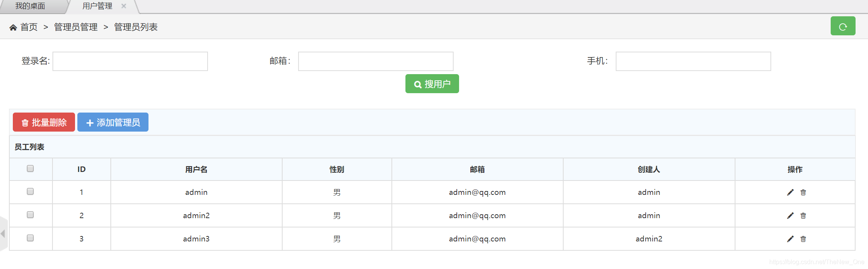
Task: Click username cell admin2
Action: point(196,215)
